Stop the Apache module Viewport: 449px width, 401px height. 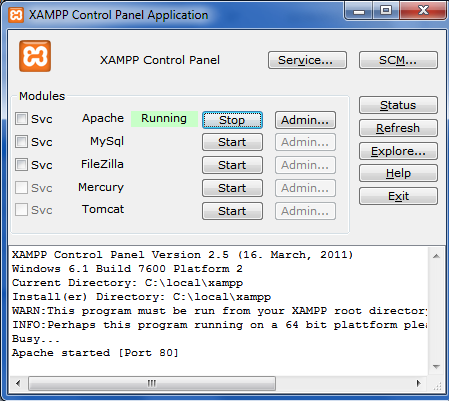coord(232,120)
